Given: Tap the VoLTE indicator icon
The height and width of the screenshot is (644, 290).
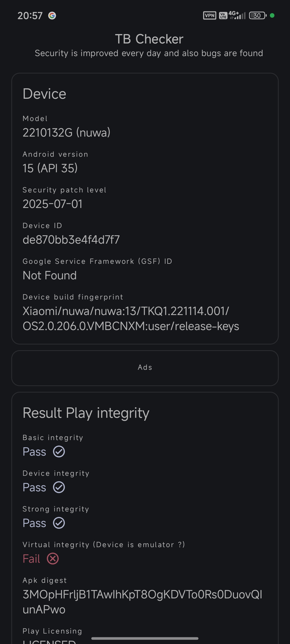Looking at the screenshot, I should pos(223,16).
